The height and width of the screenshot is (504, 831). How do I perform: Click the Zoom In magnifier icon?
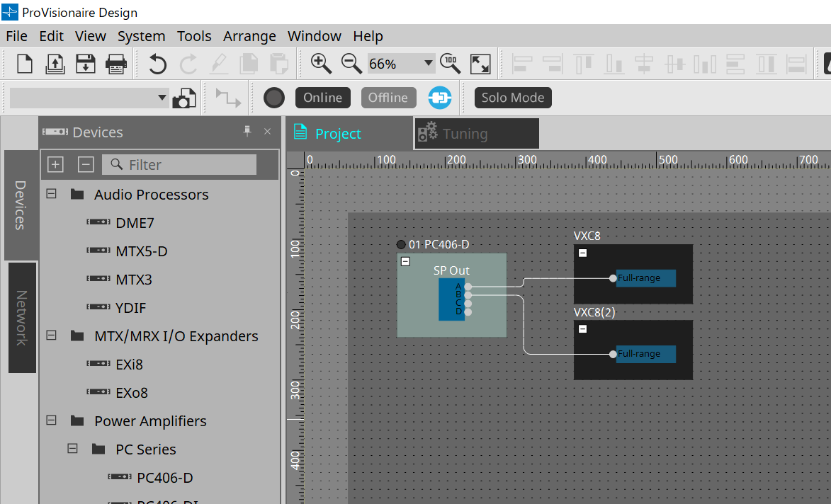[321, 64]
